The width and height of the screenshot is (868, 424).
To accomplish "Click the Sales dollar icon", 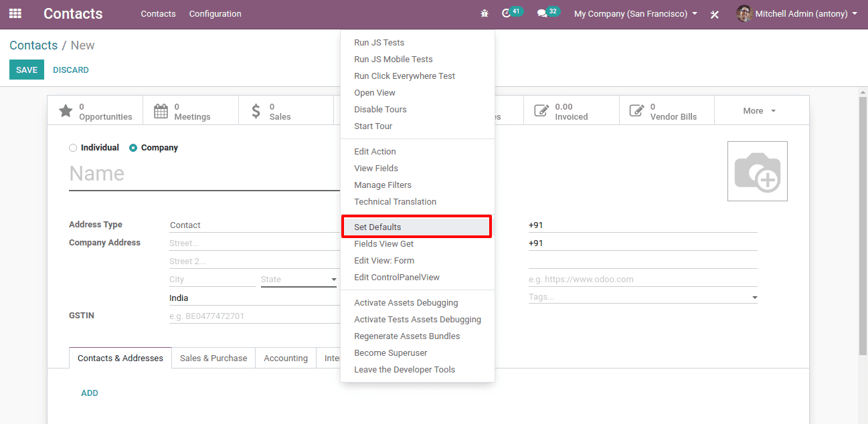I will 256,111.
